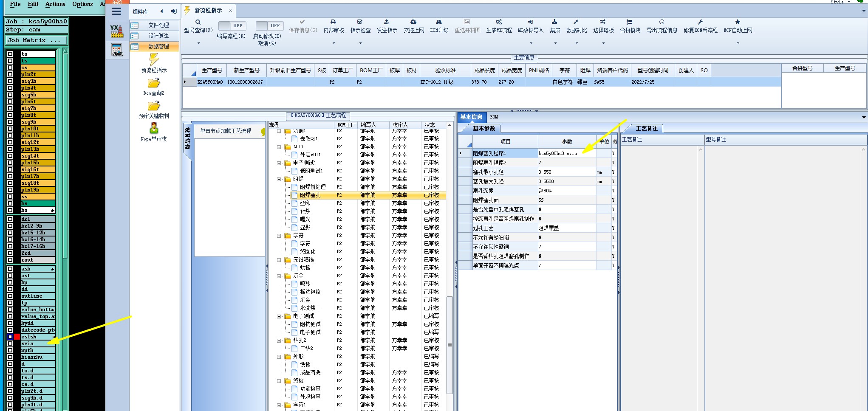Select the 基本信息 tab
Screen dimensions: 868x411
pos(471,117)
